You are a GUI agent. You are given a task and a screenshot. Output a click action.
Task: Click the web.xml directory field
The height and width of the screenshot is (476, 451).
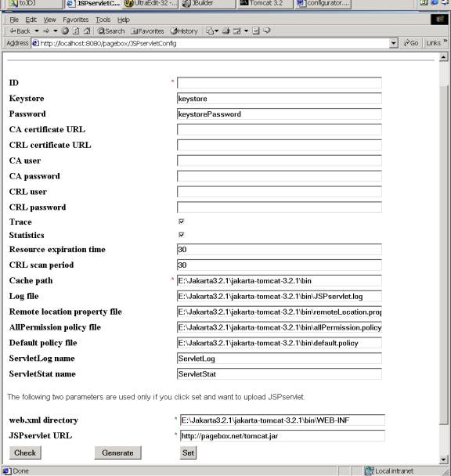click(x=283, y=420)
